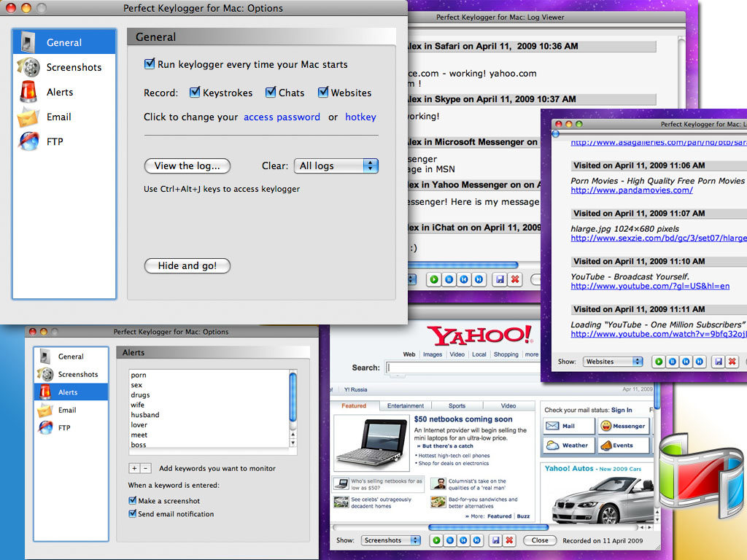Click the envelope Email icon, large Options window
The height and width of the screenshot is (560, 747).
point(28,117)
